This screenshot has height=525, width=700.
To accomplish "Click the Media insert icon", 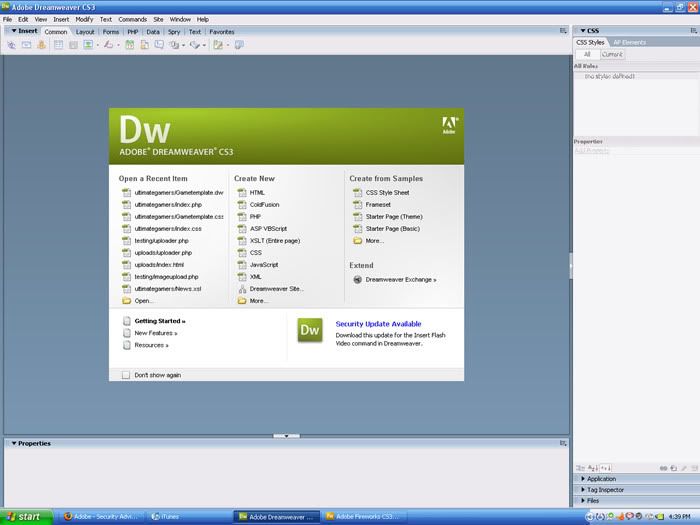I will point(108,45).
